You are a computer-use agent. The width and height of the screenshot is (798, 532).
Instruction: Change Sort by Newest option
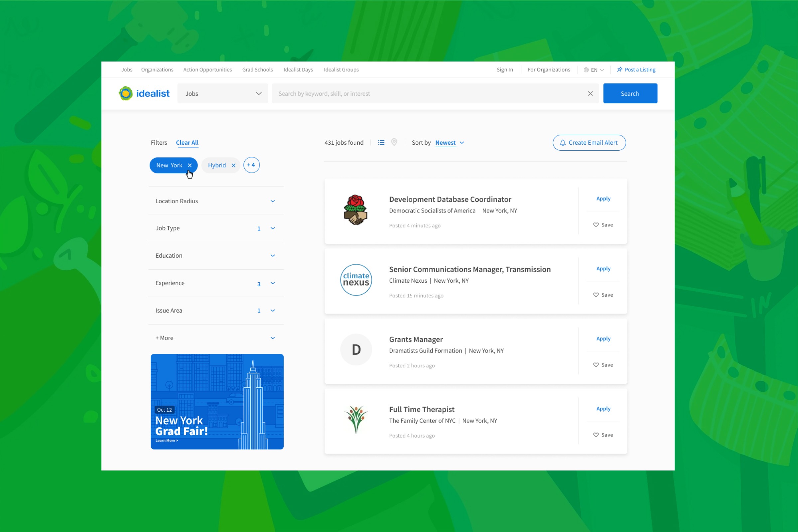(450, 143)
